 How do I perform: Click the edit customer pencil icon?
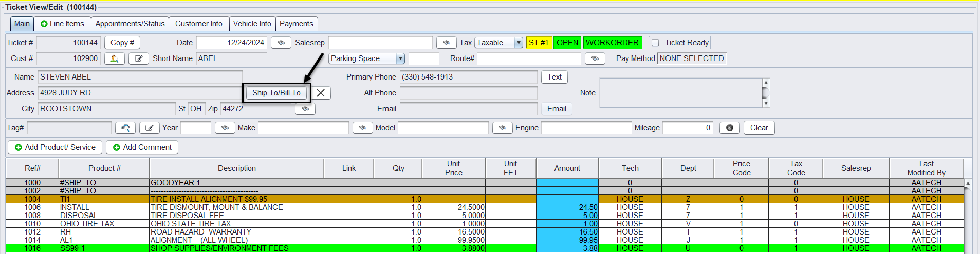coord(138,58)
